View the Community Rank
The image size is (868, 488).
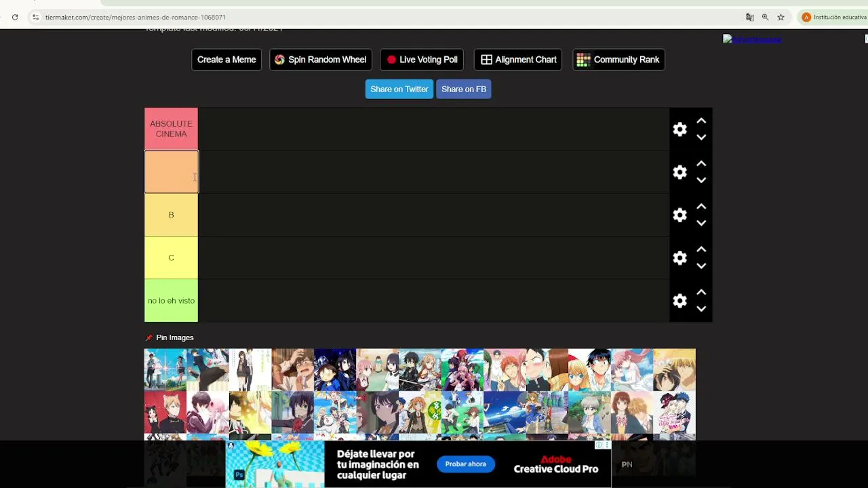click(618, 60)
